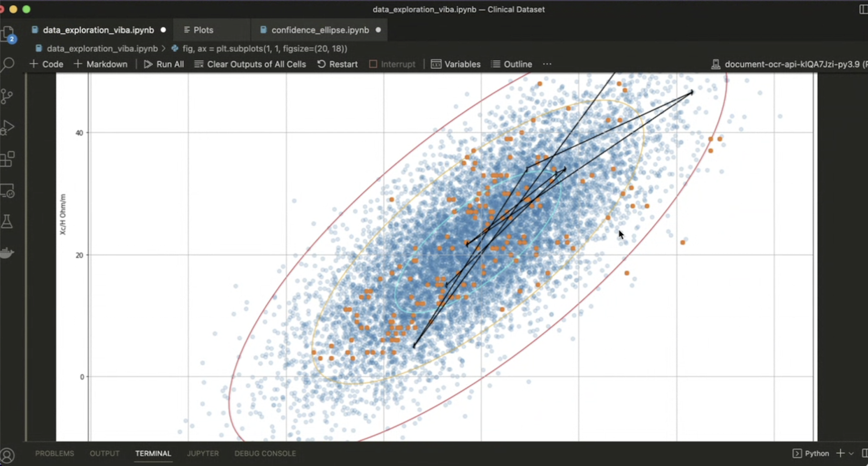
Task: Click the Run All button
Action: point(164,64)
